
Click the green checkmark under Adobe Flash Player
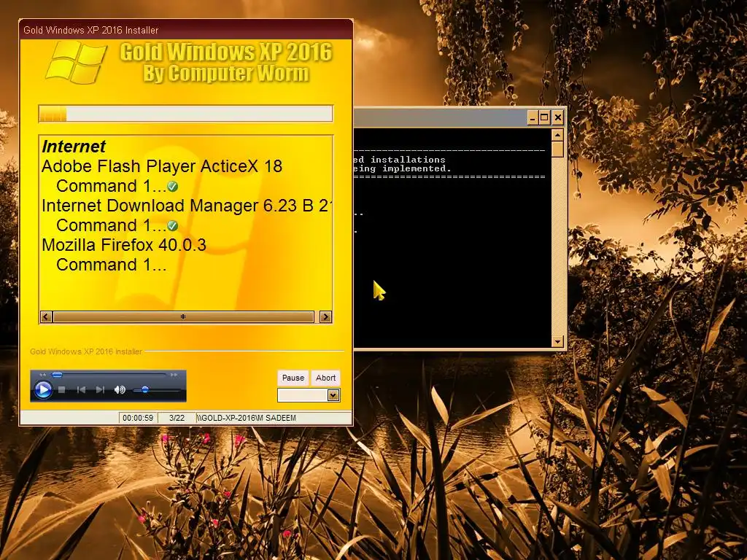(x=173, y=187)
